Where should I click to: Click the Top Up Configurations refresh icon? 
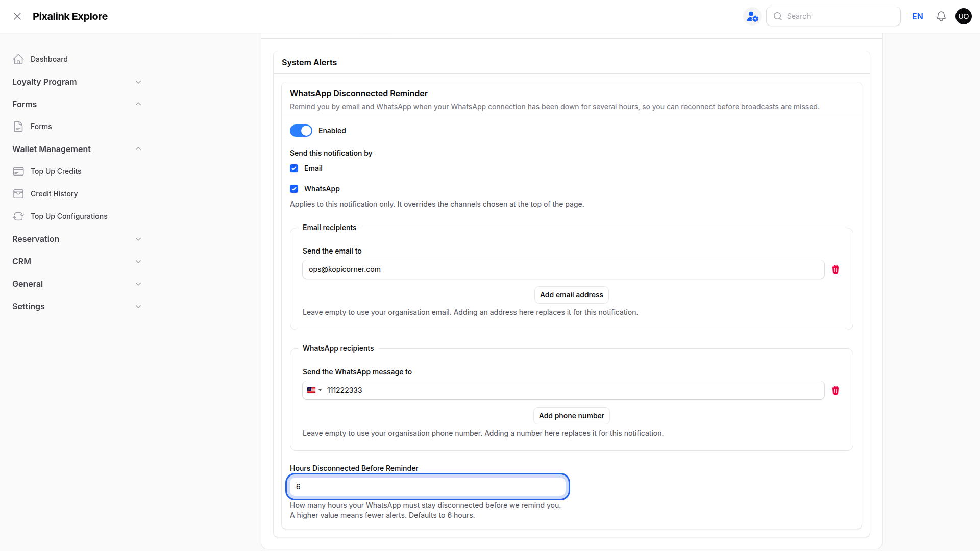tap(18, 216)
